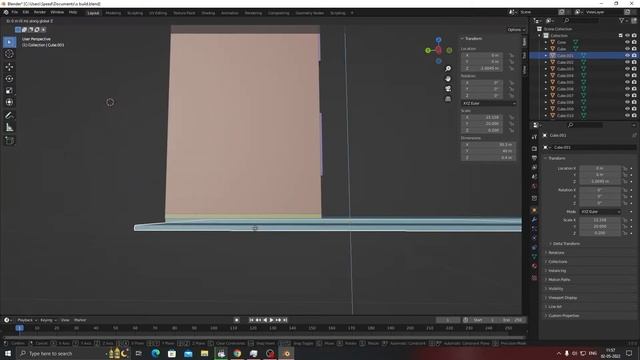Switch to the Animation workspace tab

click(230, 13)
